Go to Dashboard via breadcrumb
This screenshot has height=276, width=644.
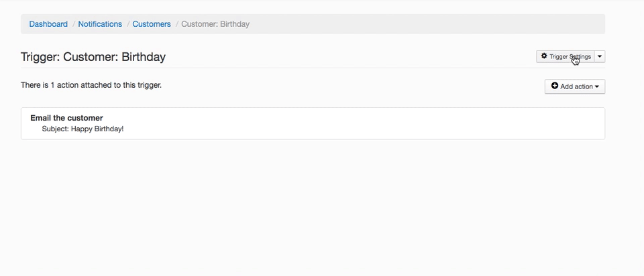tap(48, 24)
